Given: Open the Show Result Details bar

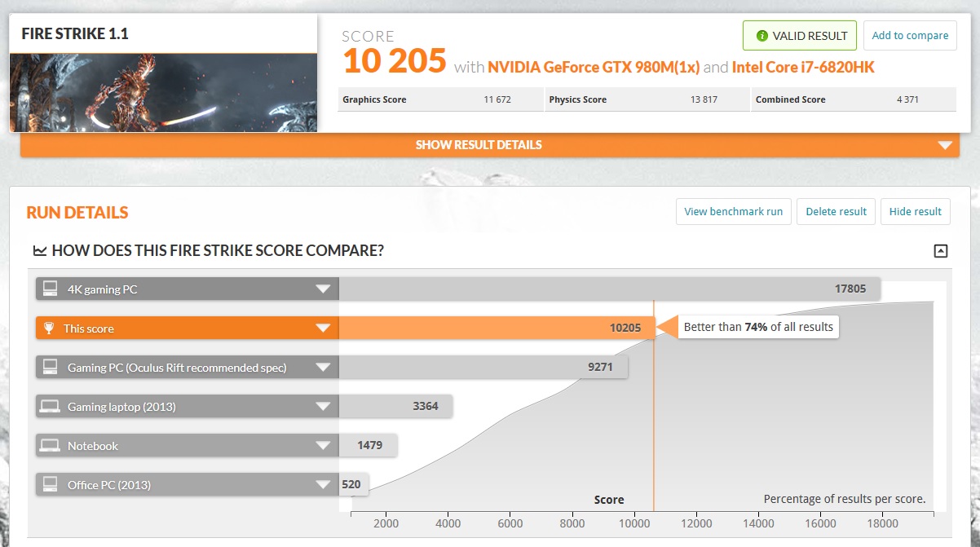Looking at the screenshot, I should pos(490,145).
